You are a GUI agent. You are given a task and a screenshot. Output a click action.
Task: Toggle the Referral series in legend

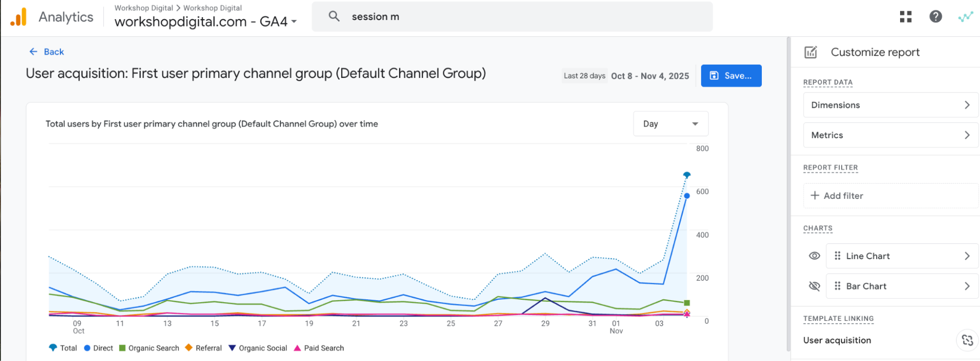coord(203,348)
